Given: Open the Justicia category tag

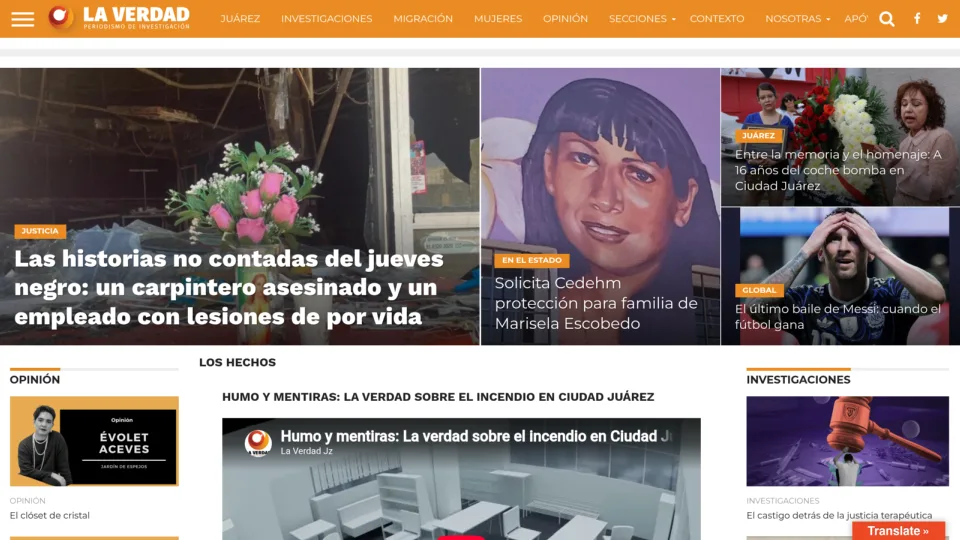Looking at the screenshot, I should (x=40, y=231).
